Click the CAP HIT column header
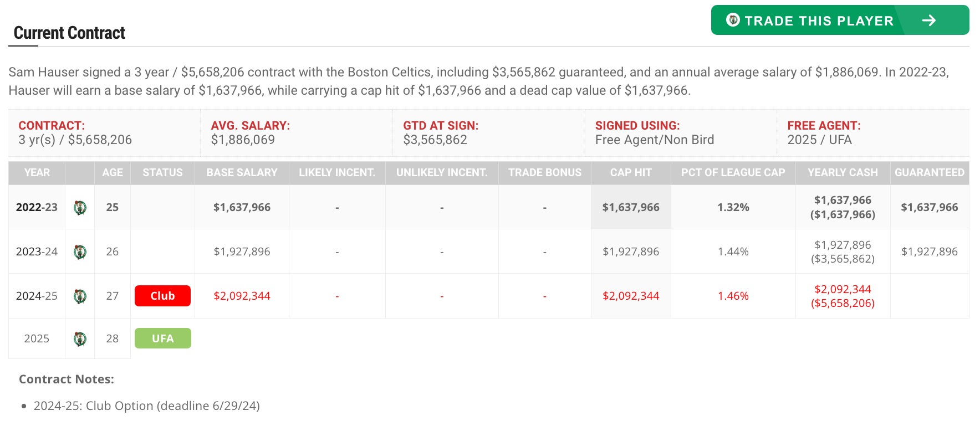 (631, 173)
